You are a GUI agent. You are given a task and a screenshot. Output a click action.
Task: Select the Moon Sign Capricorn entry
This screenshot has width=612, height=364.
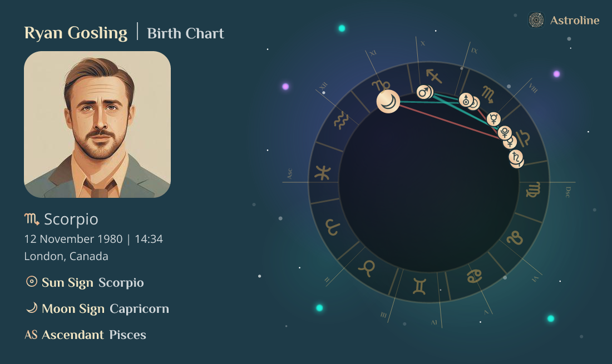pos(97,308)
